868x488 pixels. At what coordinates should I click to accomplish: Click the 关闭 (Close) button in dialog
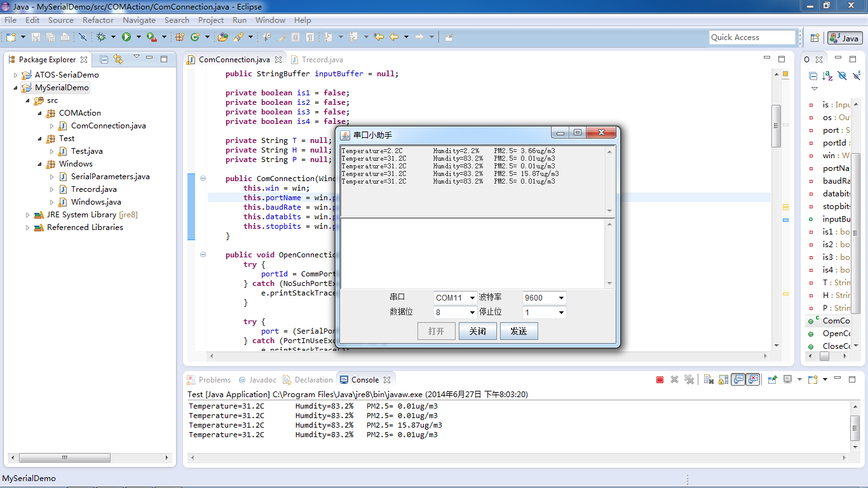[477, 331]
